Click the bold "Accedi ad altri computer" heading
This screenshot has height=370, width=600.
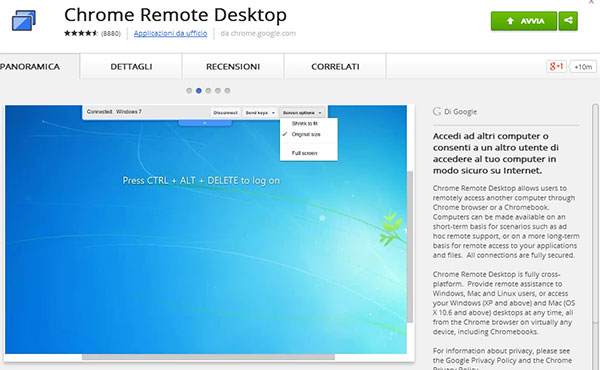point(496,153)
